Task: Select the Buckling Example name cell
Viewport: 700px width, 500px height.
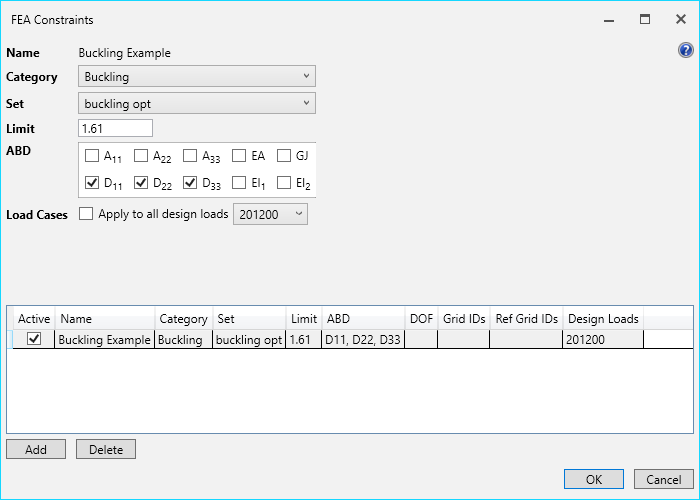Action: pyautogui.click(x=105, y=340)
